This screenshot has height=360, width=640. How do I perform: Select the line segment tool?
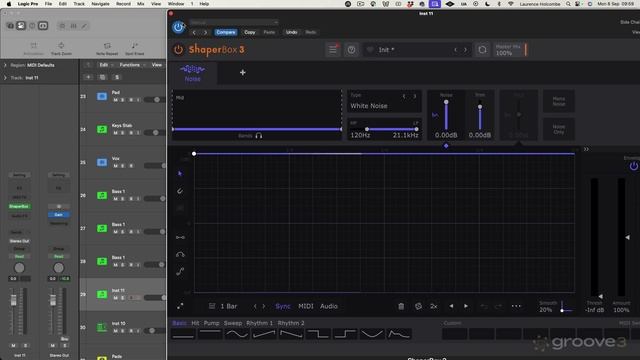tap(180, 237)
